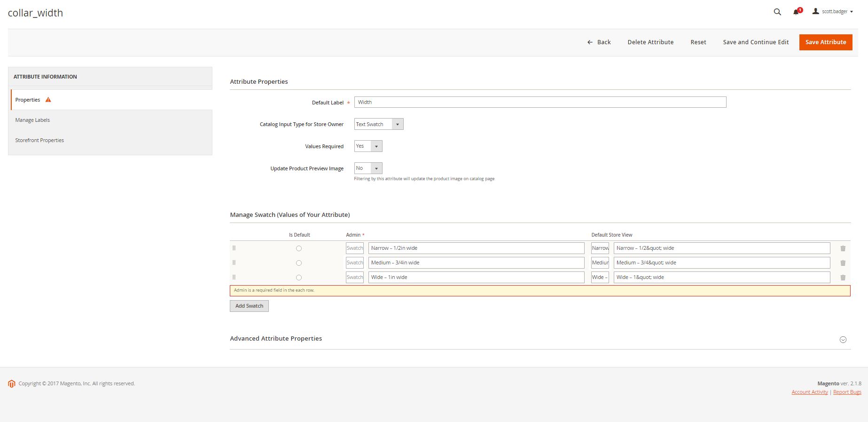Screen dimensions: 868x422
Task: Set Wide option as default
Action: point(299,278)
